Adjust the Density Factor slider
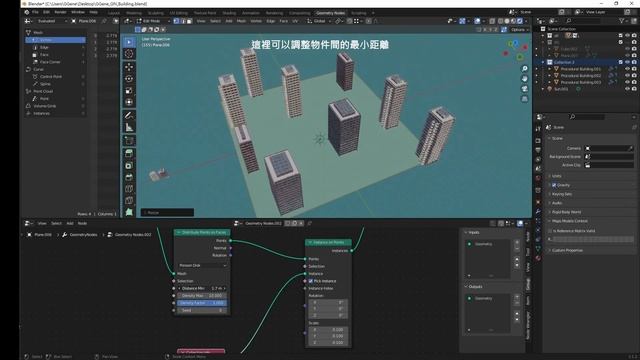 coord(202,303)
